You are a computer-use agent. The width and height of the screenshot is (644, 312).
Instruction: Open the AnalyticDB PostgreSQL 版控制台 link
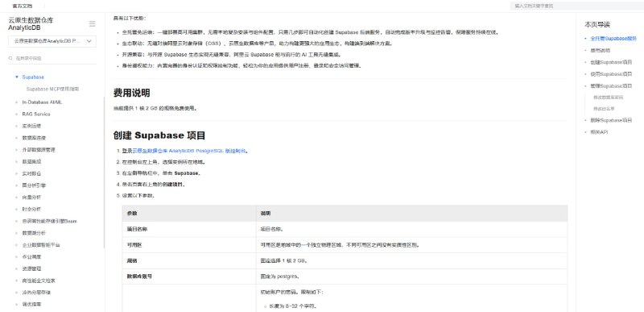tap(189, 151)
